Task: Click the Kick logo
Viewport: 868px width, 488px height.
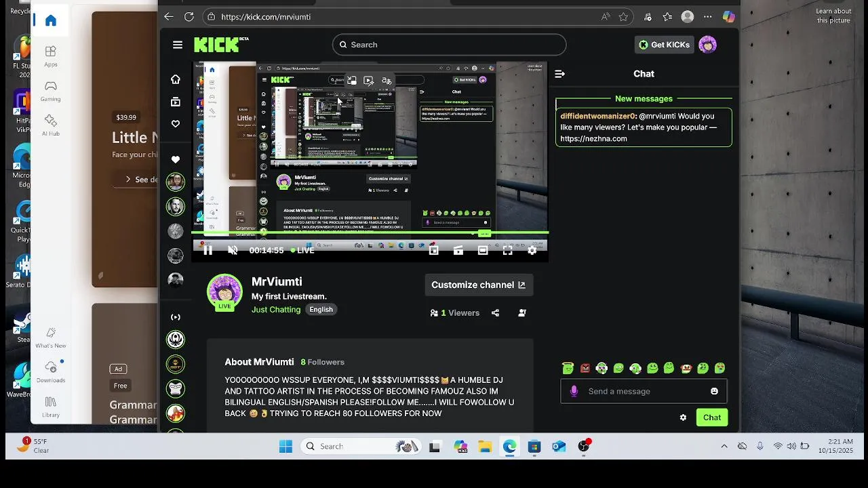Action: click(x=221, y=45)
